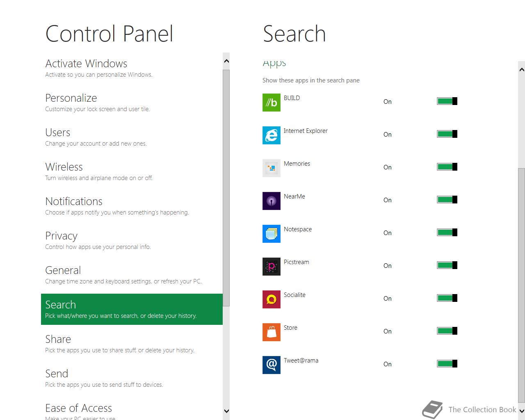Click the Notespace app name
The width and height of the screenshot is (525, 420).
(x=298, y=229)
